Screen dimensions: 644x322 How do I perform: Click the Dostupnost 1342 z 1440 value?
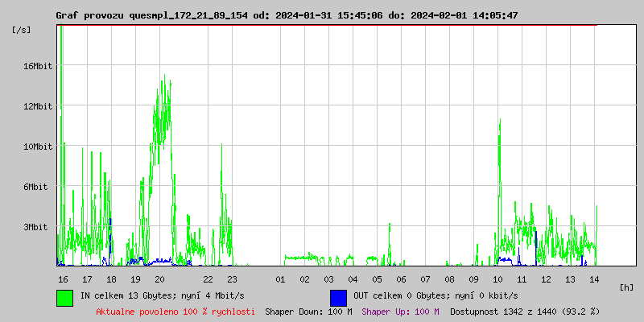click(525, 311)
